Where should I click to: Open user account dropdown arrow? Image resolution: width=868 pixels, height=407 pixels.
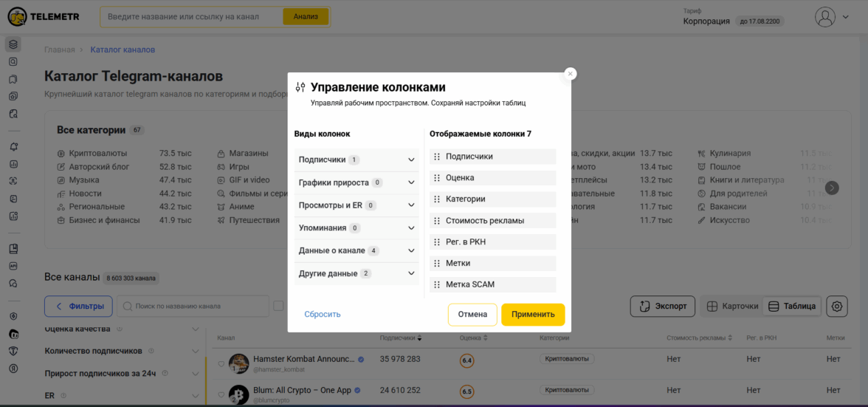(x=845, y=17)
